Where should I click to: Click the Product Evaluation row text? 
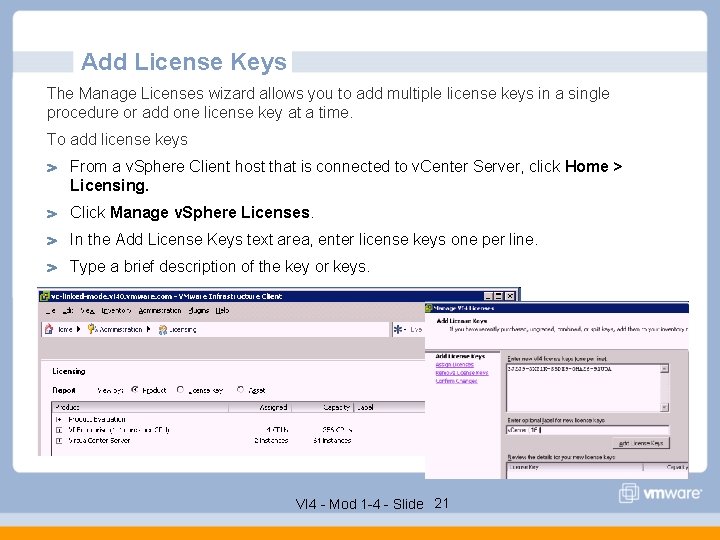97,419
